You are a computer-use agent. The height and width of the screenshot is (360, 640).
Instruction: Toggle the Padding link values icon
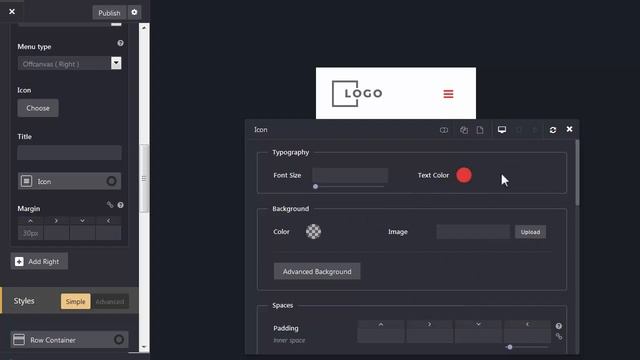(x=559, y=336)
